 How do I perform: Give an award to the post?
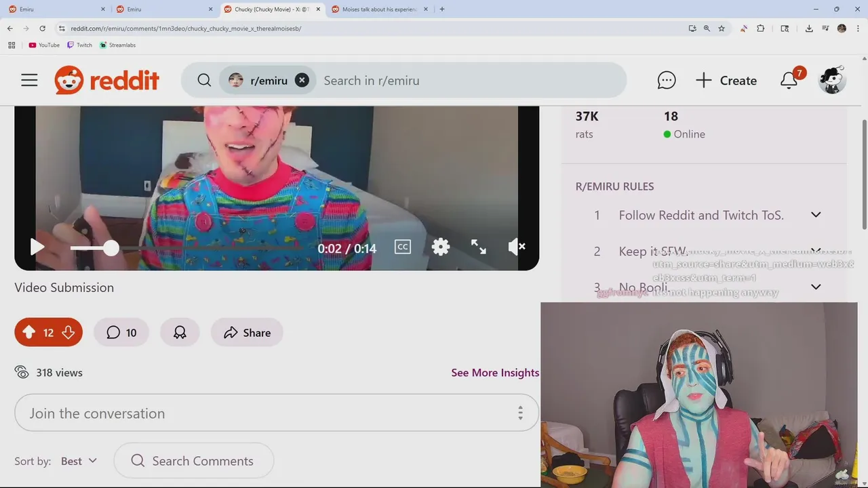[x=180, y=333]
